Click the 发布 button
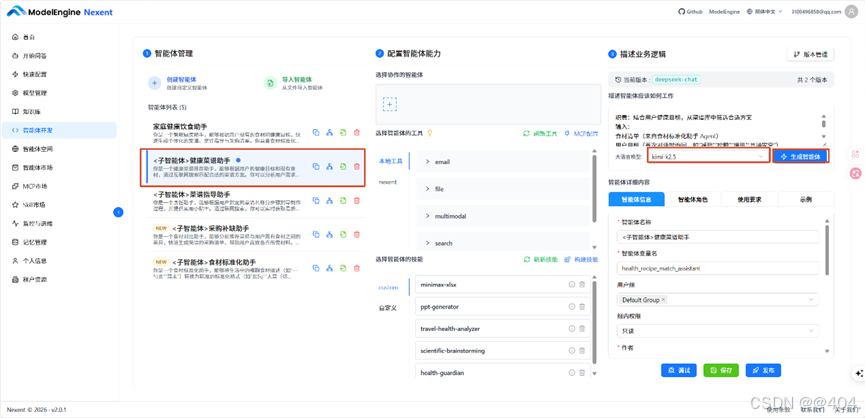865x418 pixels. (763, 371)
